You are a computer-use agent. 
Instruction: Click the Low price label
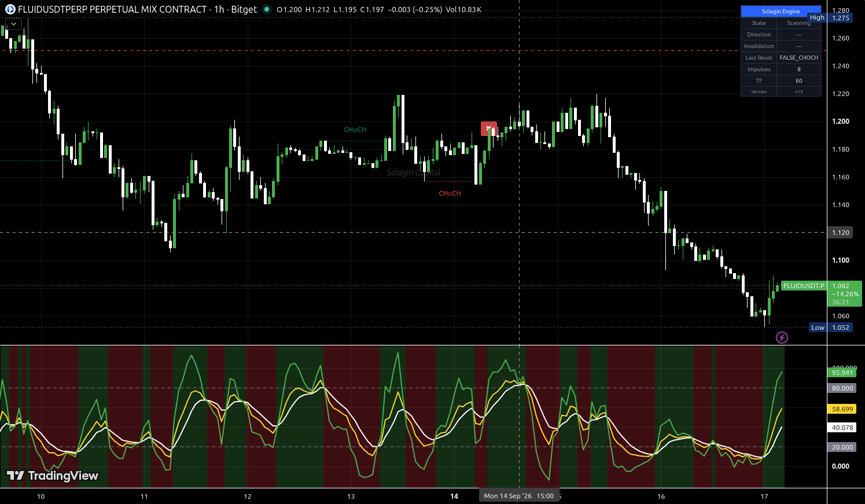(818, 328)
